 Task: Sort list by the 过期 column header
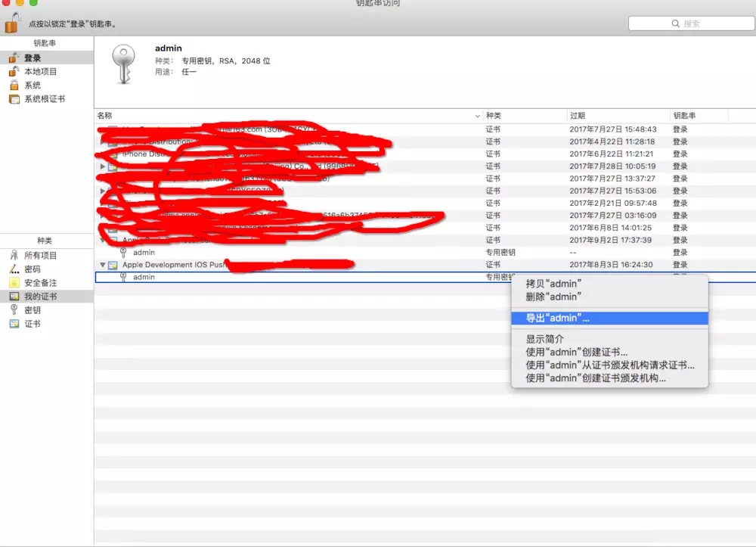click(x=618, y=116)
